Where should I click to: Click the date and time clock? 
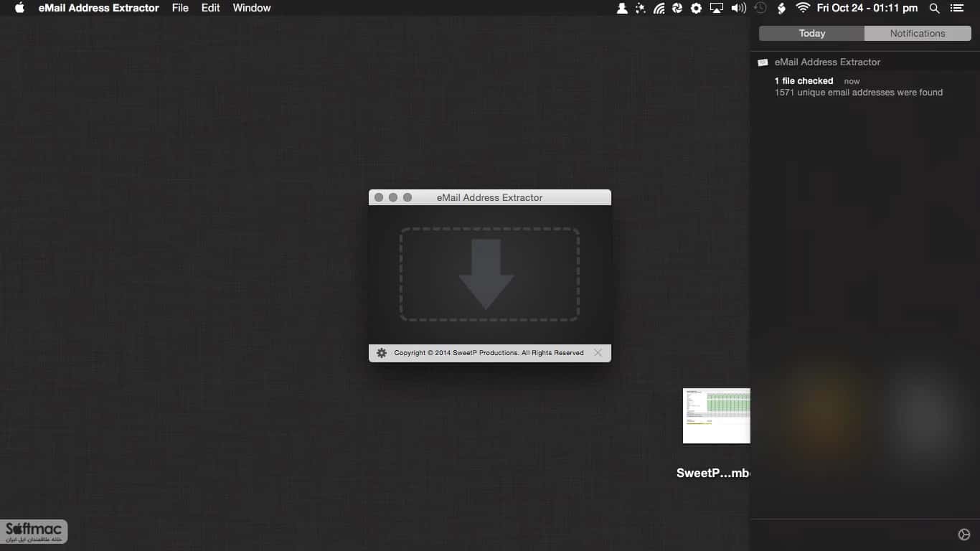click(867, 8)
